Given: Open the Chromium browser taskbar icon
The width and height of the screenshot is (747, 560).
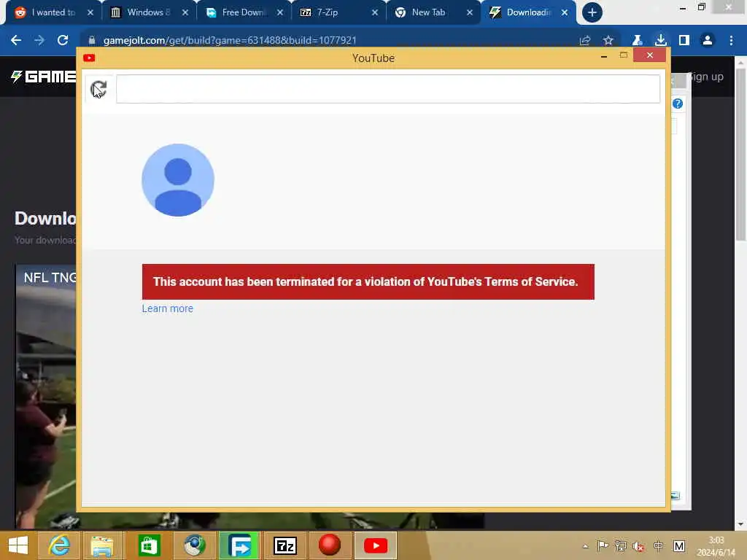Looking at the screenshot, I should 194,545.
